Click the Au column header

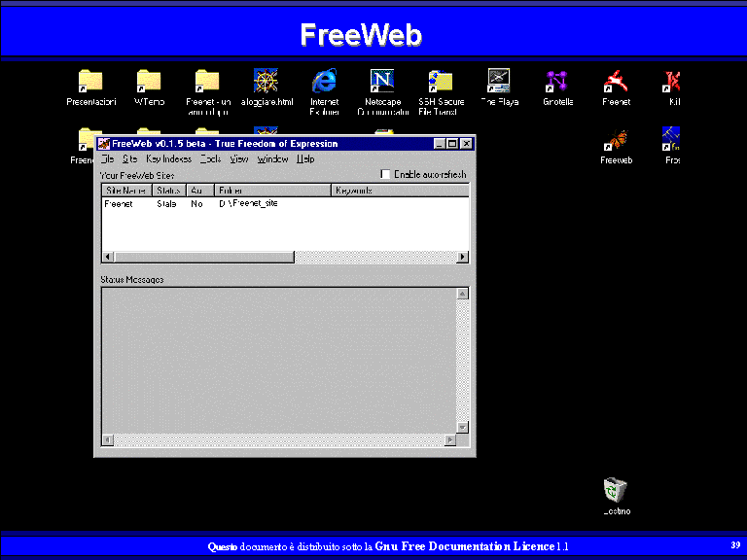tap(200, 191)
